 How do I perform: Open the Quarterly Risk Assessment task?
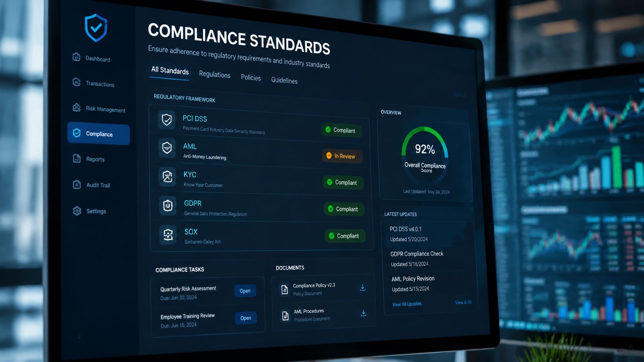point(245,291)
